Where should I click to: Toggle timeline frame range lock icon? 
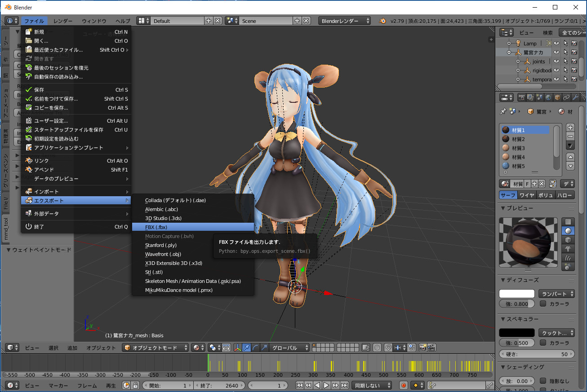pos(135,385)
